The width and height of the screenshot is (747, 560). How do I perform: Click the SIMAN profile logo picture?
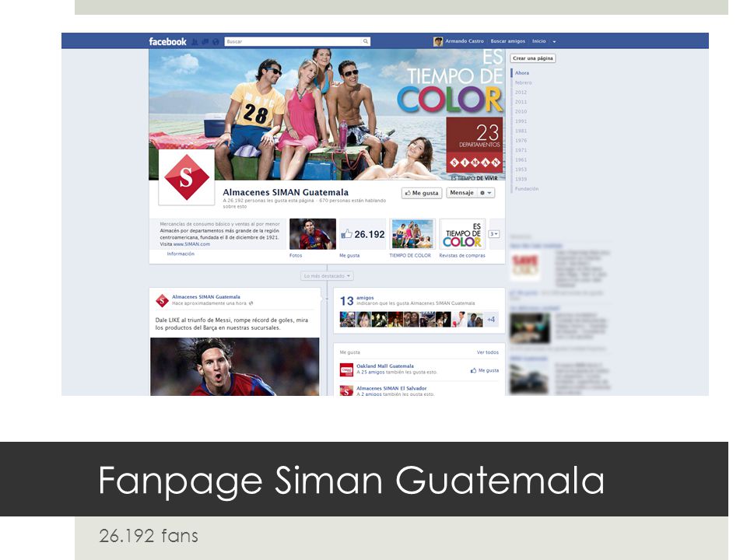coord(186,177)
